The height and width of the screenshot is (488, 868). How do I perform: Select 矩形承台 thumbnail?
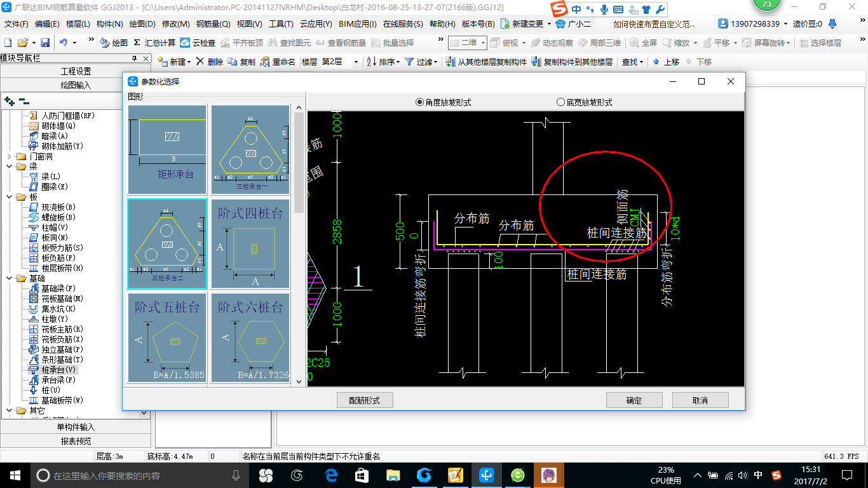[167, 150]
